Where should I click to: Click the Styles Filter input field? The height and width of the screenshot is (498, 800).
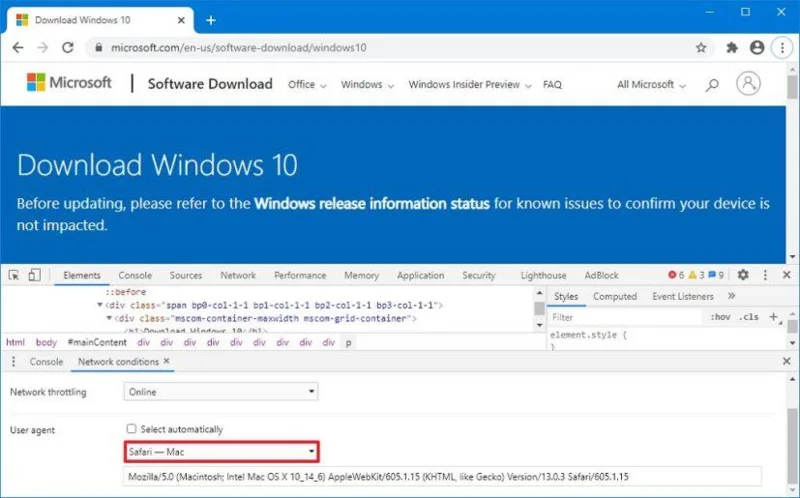625,317
